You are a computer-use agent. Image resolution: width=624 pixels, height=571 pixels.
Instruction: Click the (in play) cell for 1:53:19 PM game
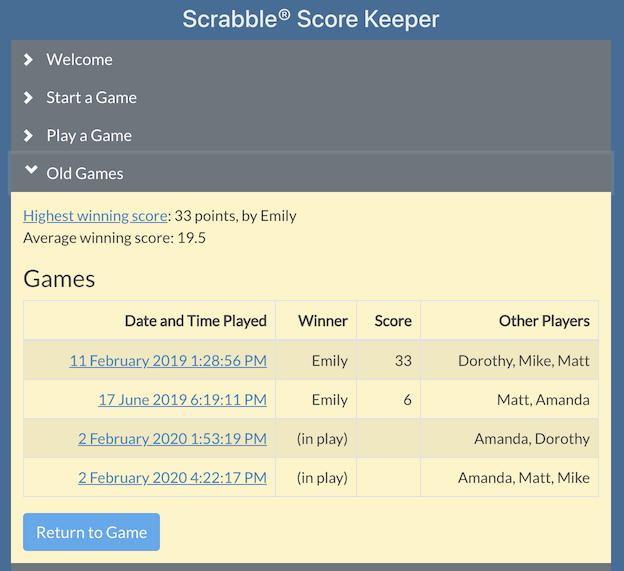click(316, 438)
